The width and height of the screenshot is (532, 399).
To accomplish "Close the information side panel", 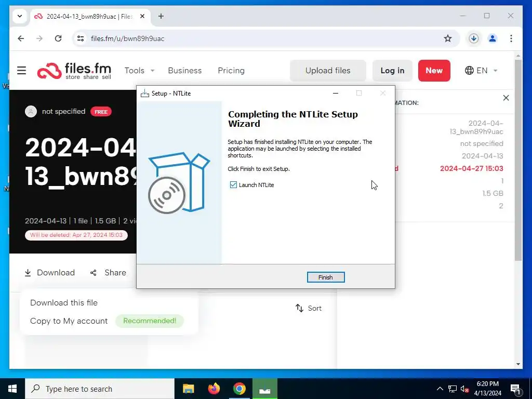I will tap(506, 98).
